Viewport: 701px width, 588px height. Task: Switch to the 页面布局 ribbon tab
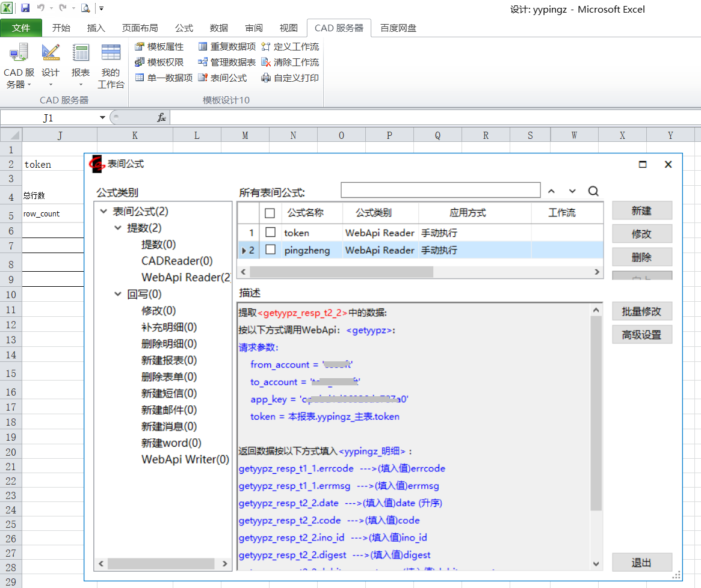pos(140,28)
